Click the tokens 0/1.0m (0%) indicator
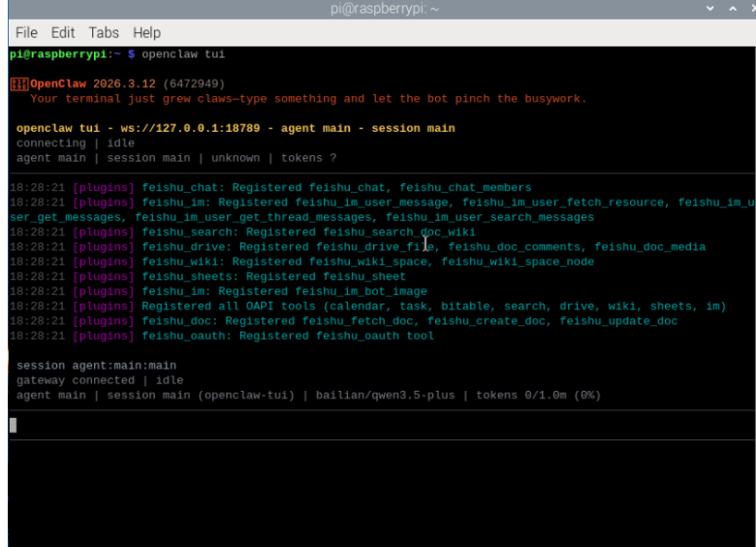This screenshot has height=547, width=756. tap(539, 396)
